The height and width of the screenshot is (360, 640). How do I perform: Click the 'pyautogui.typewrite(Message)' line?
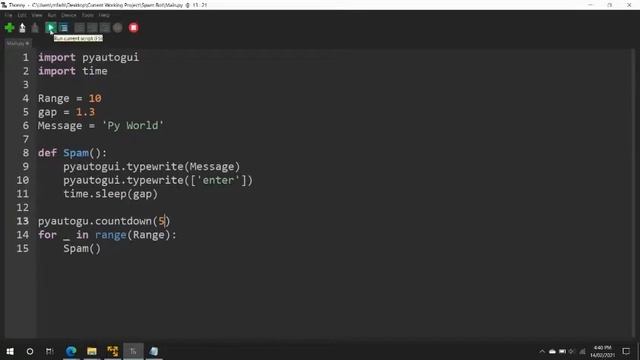pos(151,167)
